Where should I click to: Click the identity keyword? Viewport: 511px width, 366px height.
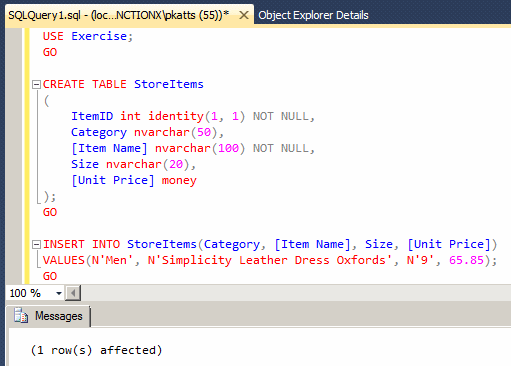(x=176, y=116)
